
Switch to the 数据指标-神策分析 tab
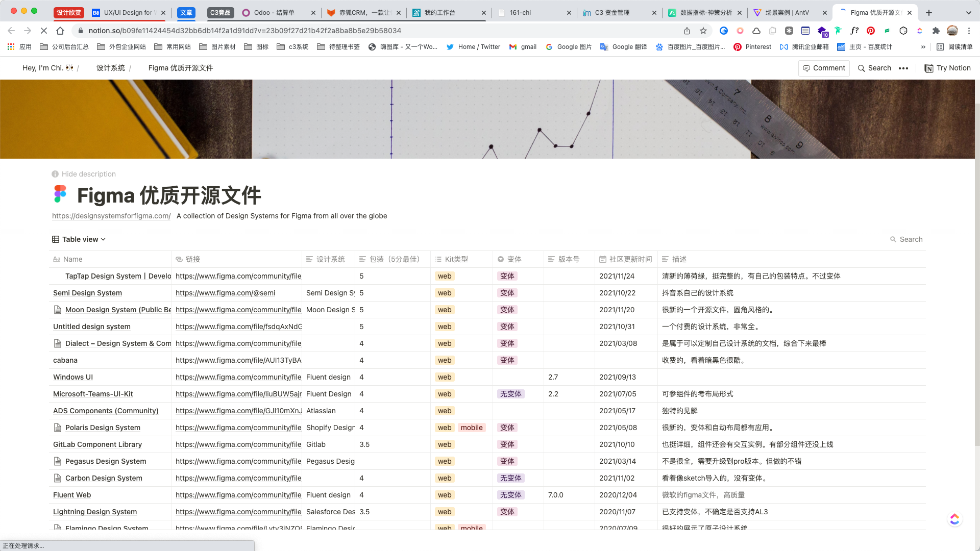(706, 13)
